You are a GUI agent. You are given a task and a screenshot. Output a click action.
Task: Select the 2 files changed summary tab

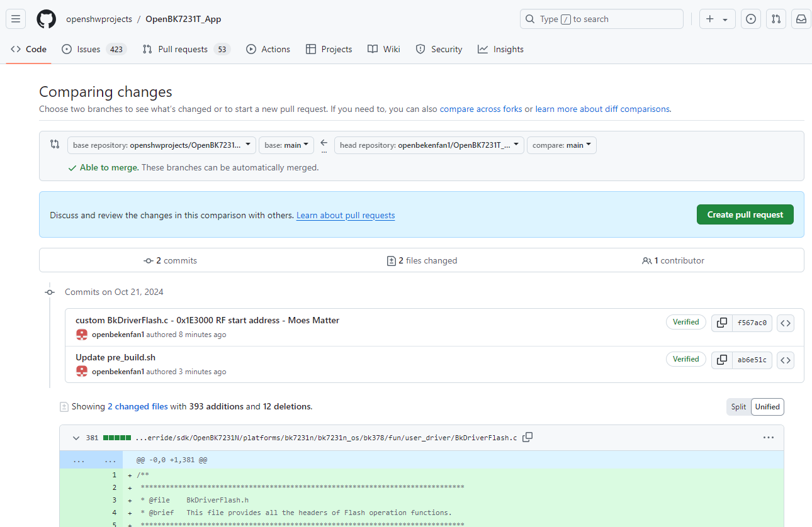(x=422, y=260)
